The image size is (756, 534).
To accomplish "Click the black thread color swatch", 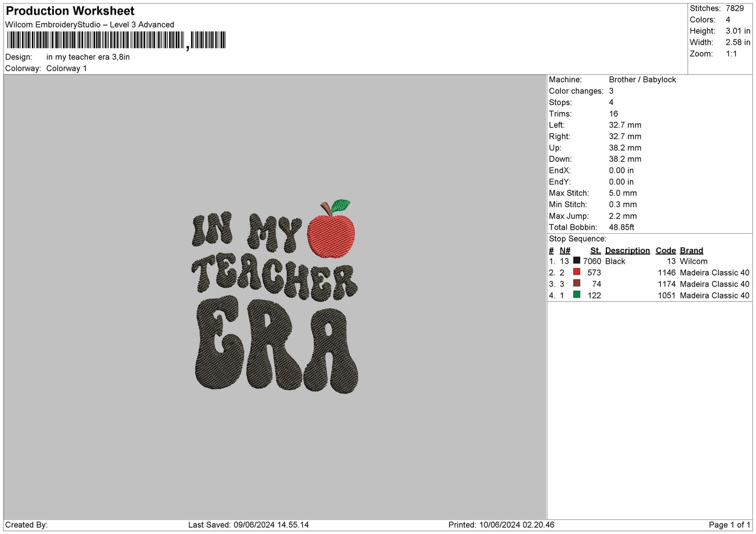I will tap(577, 260).
